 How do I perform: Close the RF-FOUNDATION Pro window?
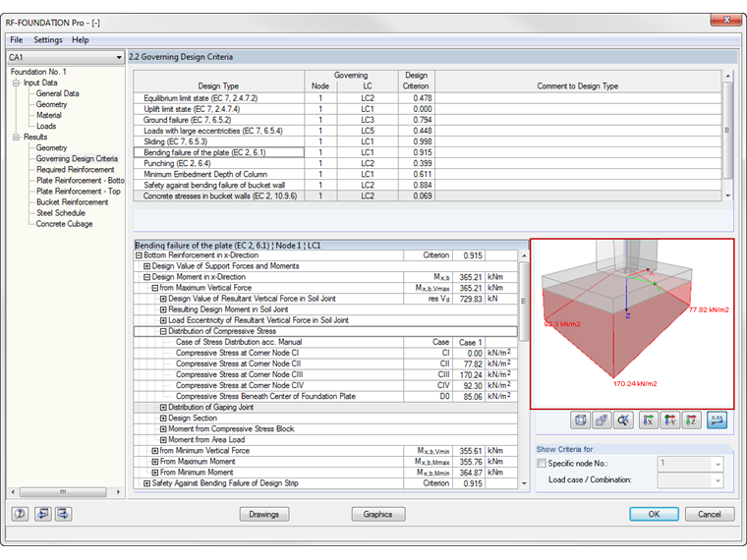click(x=726, y=20)
